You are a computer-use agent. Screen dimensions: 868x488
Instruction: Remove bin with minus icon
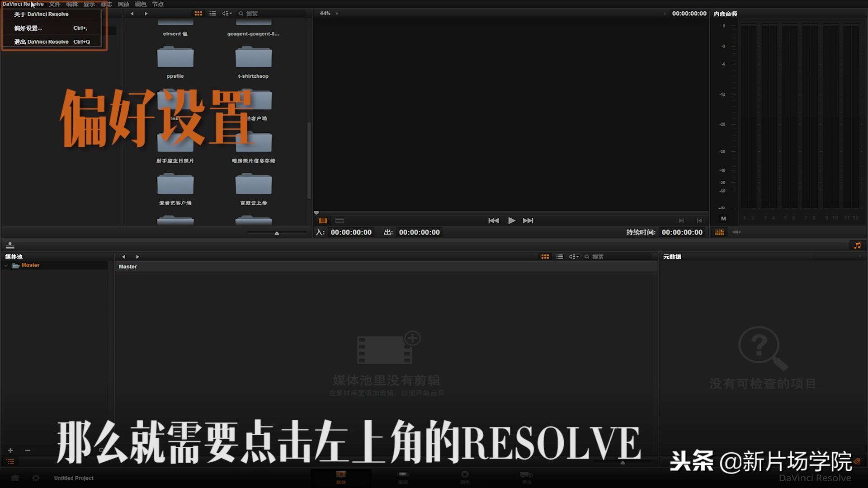[x=28, y=450]
